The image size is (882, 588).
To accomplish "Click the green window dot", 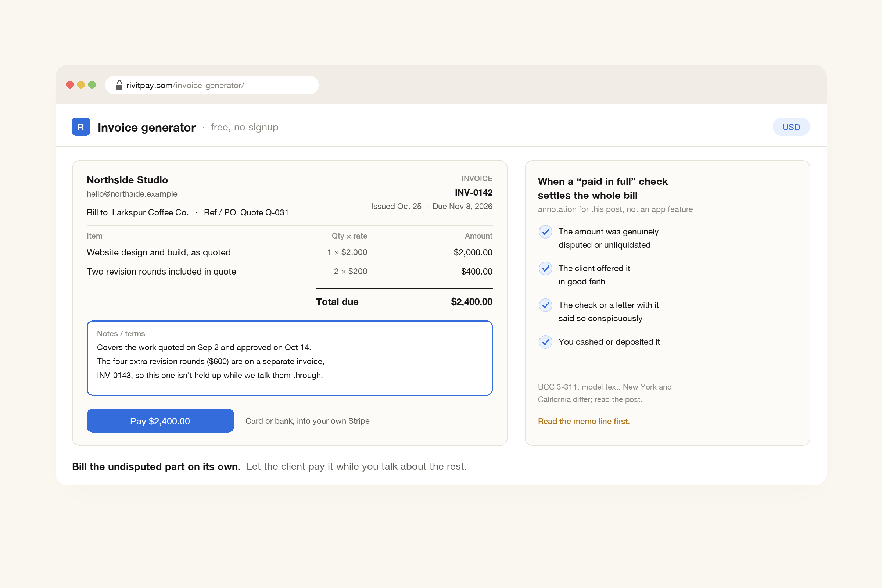I will point(92,85).
